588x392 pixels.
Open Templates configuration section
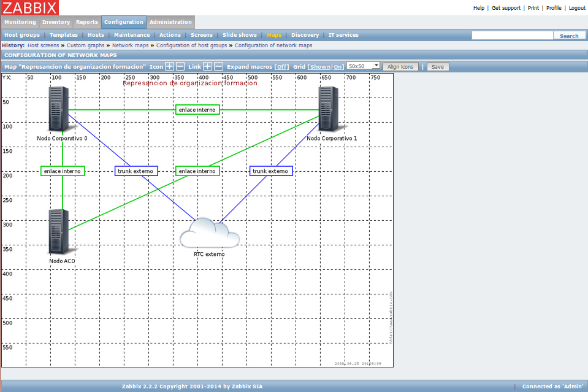63,35
